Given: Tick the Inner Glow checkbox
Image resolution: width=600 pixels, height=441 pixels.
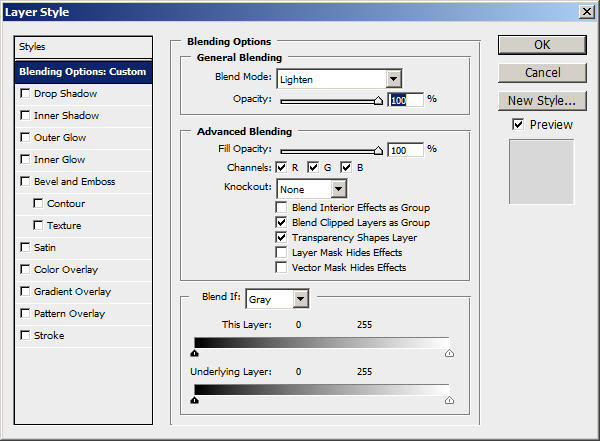Looking at the screenshot, I should [25, 159].
